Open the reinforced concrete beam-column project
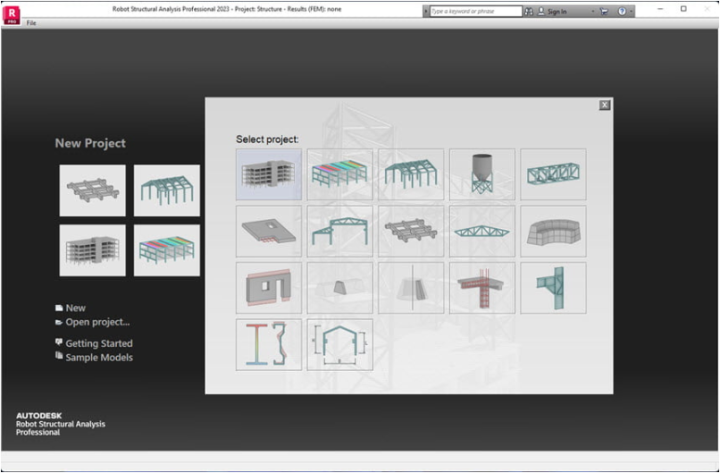 482,288
